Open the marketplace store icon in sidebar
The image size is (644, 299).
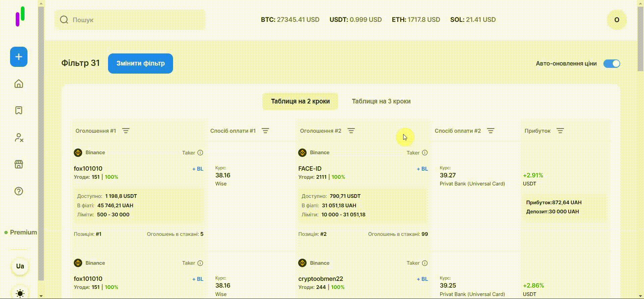[19, 164]
